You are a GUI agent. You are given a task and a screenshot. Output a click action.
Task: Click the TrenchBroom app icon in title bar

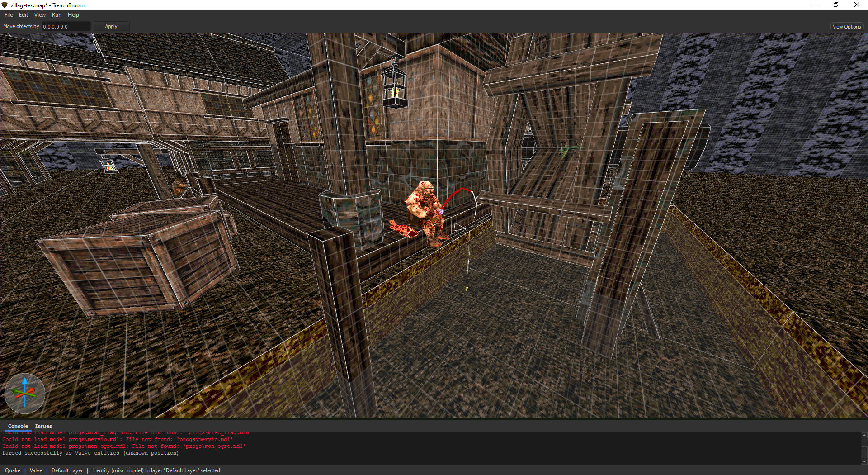coord(5,5)
